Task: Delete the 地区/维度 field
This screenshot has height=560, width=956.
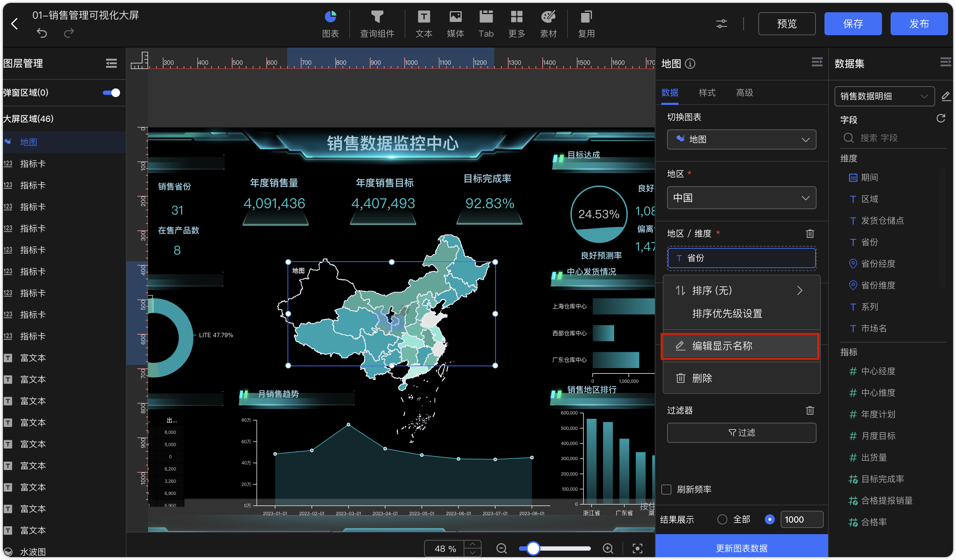Action: click(x=810, y=233)
